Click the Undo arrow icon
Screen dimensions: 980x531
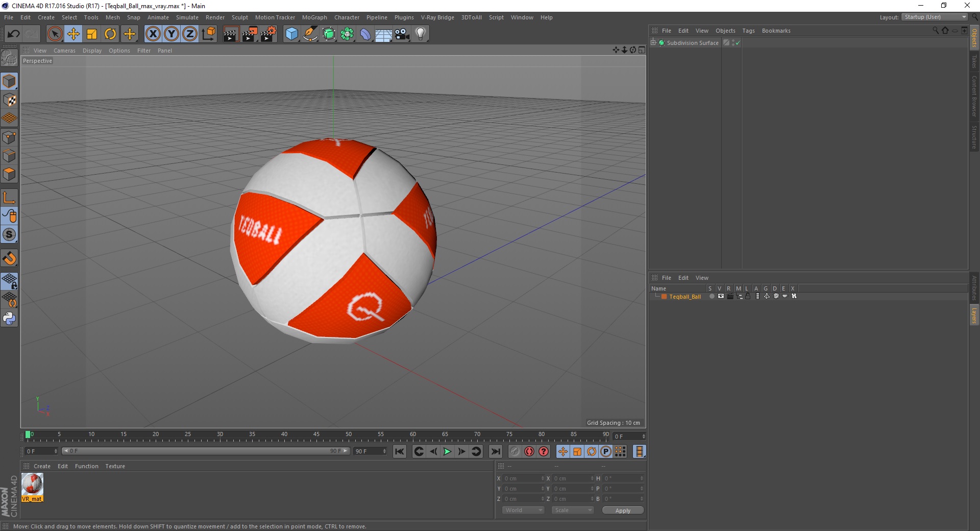tap(14, 34)
